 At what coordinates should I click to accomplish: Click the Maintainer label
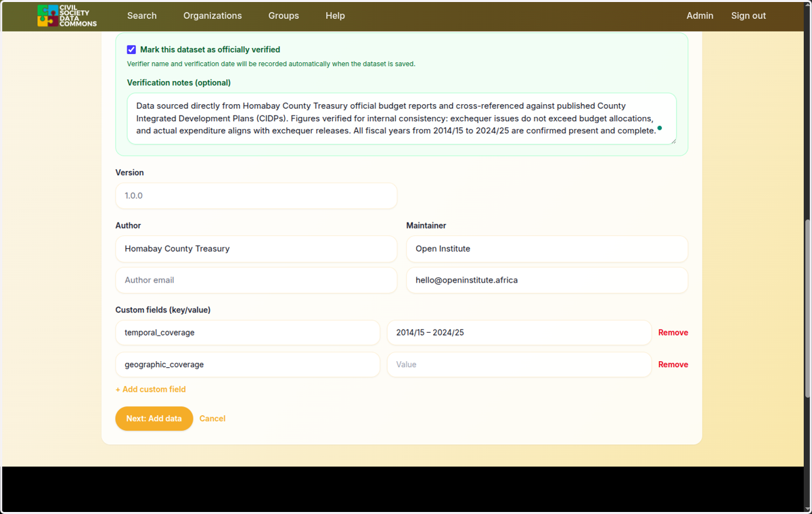[x=426, y=225]
